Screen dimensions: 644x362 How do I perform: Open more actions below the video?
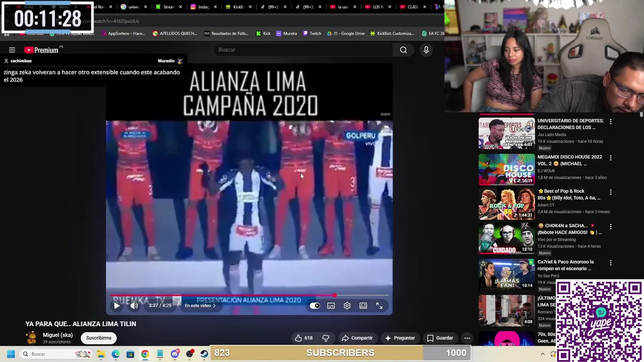(x=467, y=338)
